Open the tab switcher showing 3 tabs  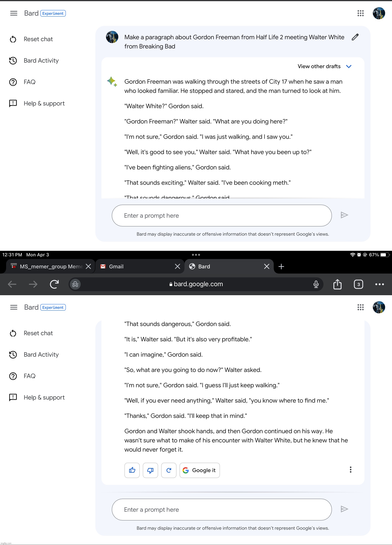coord(358,284)
